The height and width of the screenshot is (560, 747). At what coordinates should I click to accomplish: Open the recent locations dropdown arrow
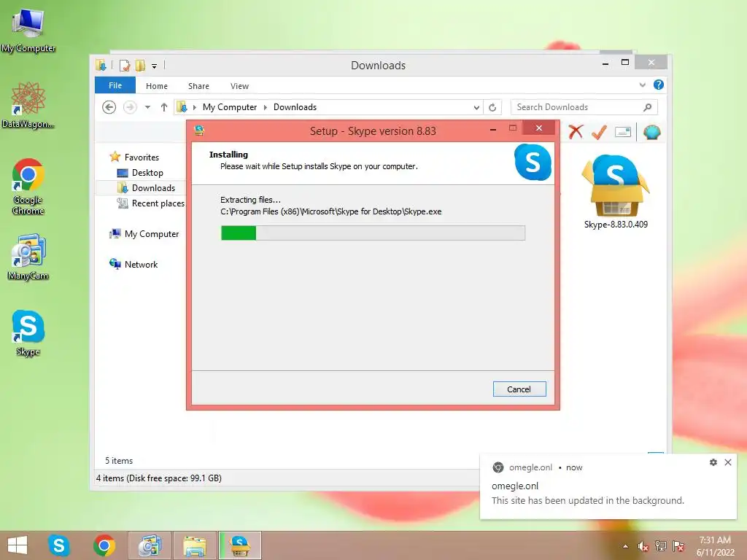pyautogui.click(x=147, y=107)
